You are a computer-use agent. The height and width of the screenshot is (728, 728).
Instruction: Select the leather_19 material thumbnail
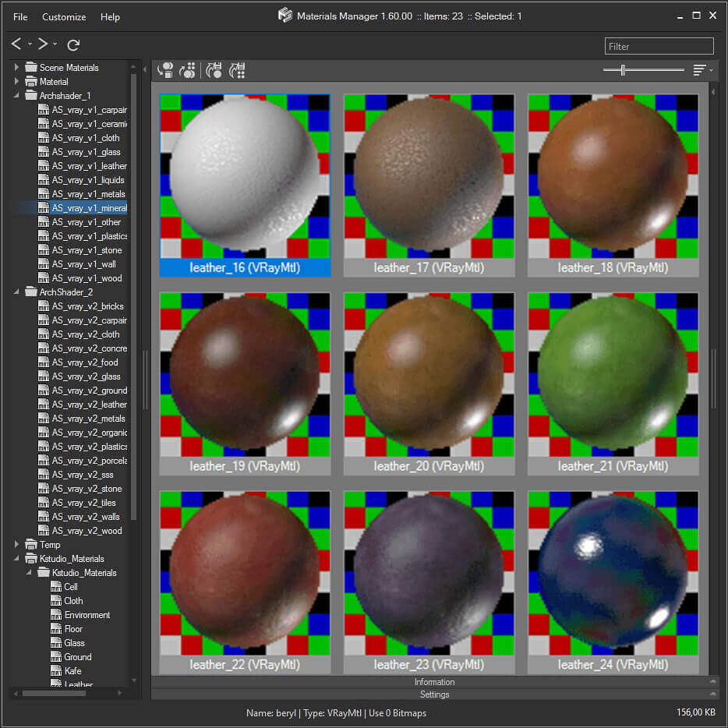click(x=245, y=383)
